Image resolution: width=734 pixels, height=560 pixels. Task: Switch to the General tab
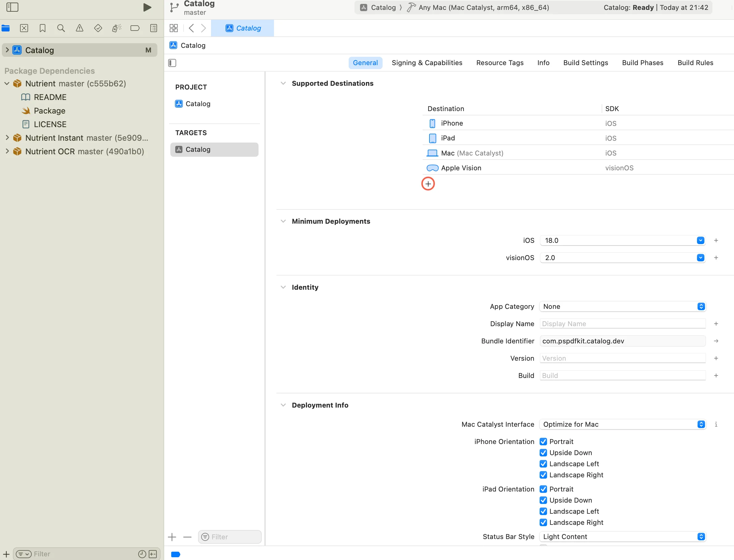(x=365, y=63)
